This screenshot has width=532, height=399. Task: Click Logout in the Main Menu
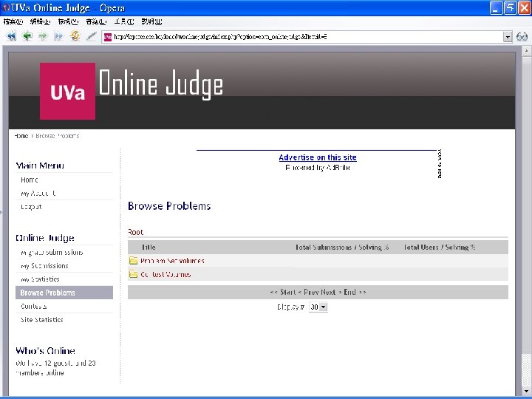pyautogui.click(x=31, y=207)
